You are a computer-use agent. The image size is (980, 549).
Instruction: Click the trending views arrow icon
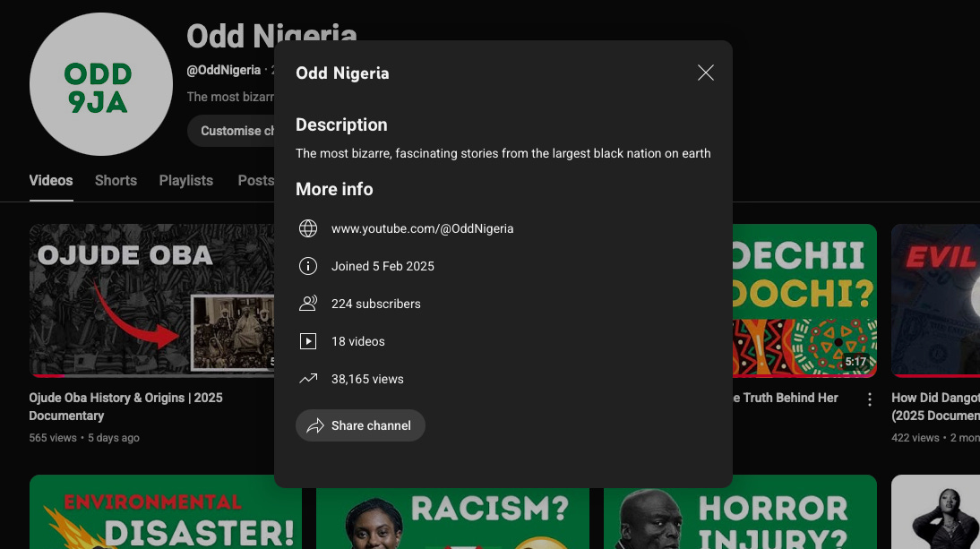pyautogui.click(x=308, y=379)
